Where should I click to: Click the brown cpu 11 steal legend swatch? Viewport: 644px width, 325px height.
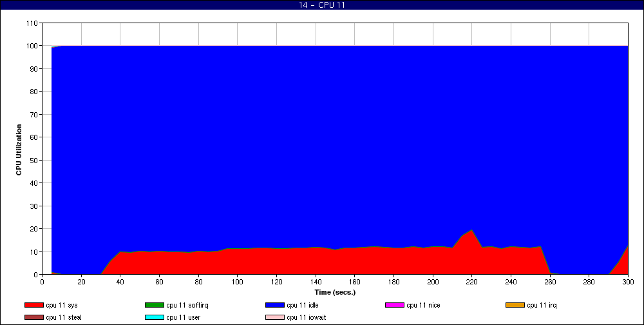tap(33, 318)
